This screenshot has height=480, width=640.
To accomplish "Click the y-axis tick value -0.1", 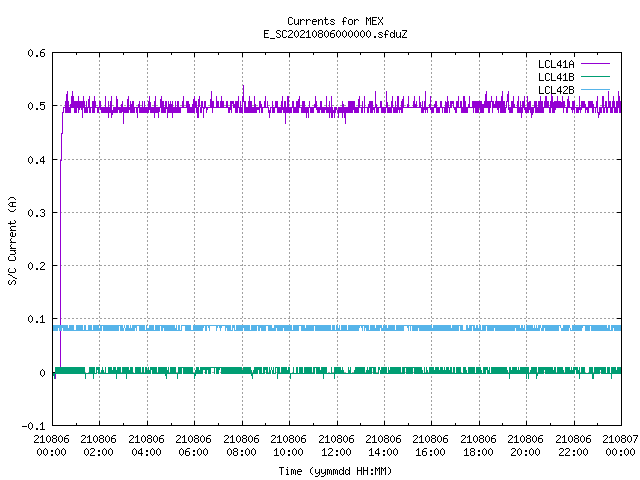I will (x=33, y=426).
